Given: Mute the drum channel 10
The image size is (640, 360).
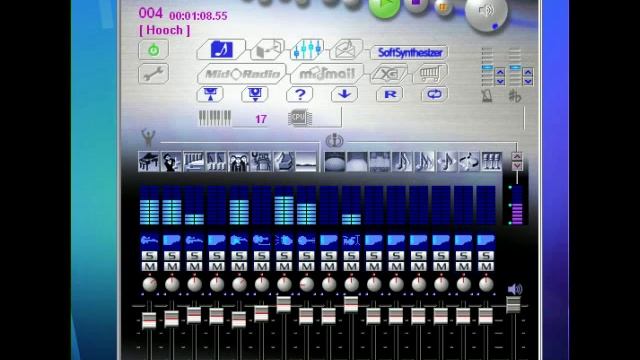Looking at the screenshot, I should 352,267.
